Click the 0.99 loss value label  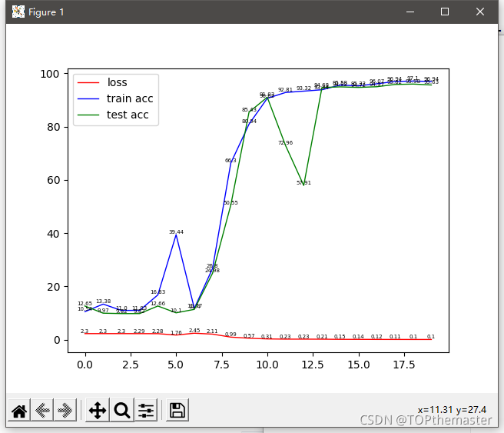(230, 335)
